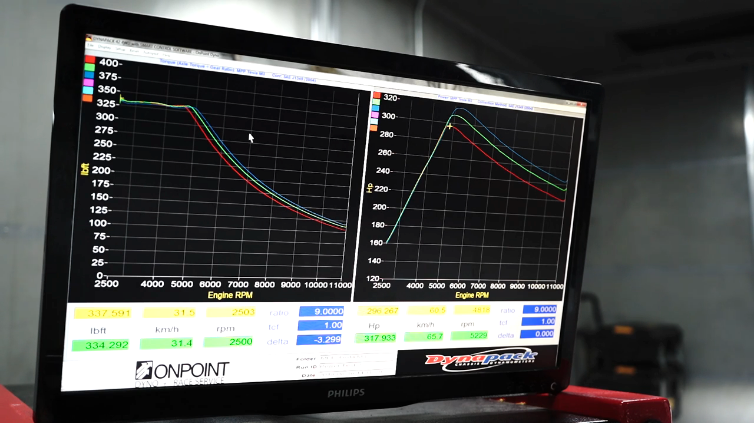
Task: Click the yellow 296.267 Hp value
Action: [379, 311]
